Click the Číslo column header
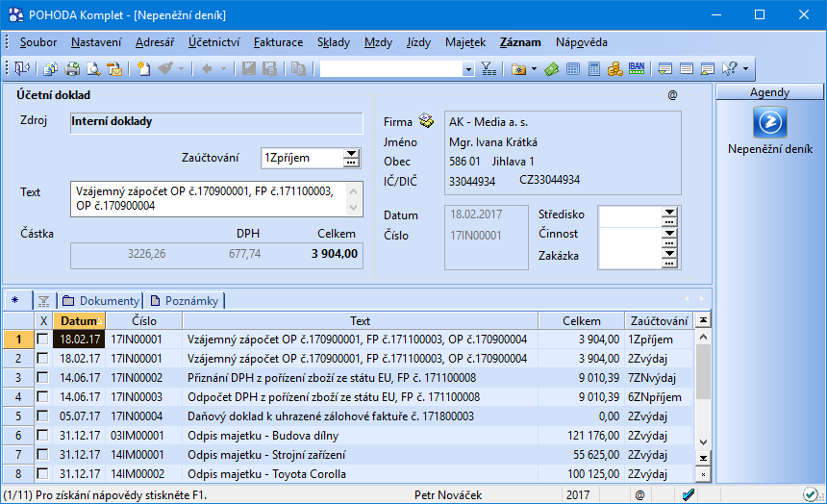This screenshot has height=504, width=827. [x=144, y=321]
